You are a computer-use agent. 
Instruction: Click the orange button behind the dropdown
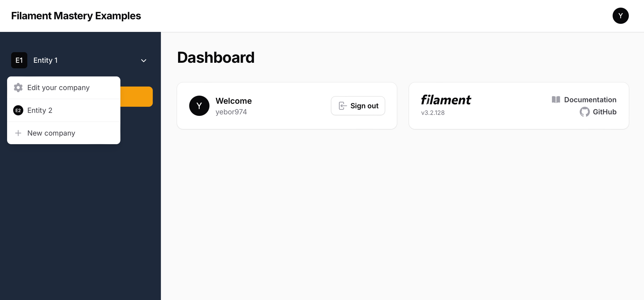[x=138, y=96]
